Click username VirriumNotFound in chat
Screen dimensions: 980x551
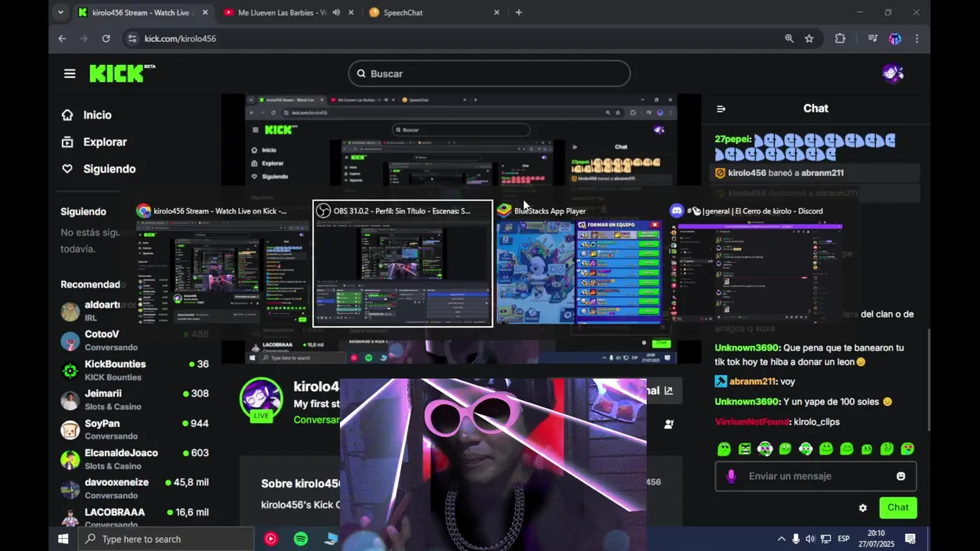[753, 422]
